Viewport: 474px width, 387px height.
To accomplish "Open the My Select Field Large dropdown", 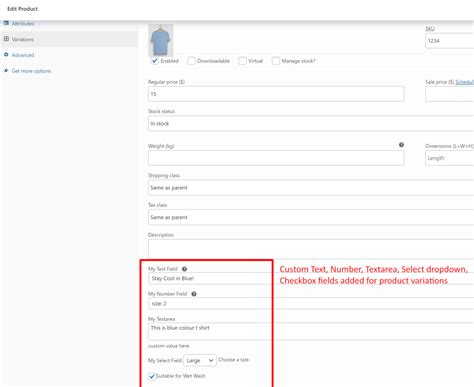I will [200, 360].
